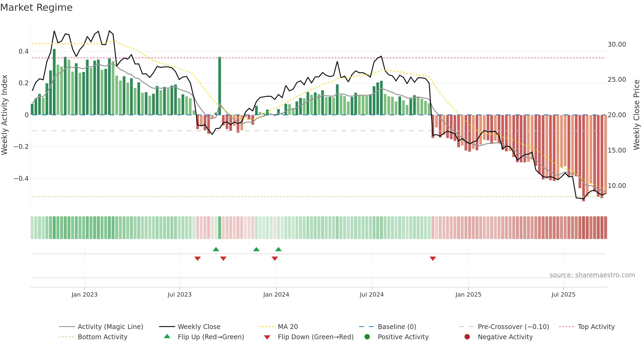Click the green triangle beside Flip Up legend
Screen dimensions: 644x362
[167, 336]
